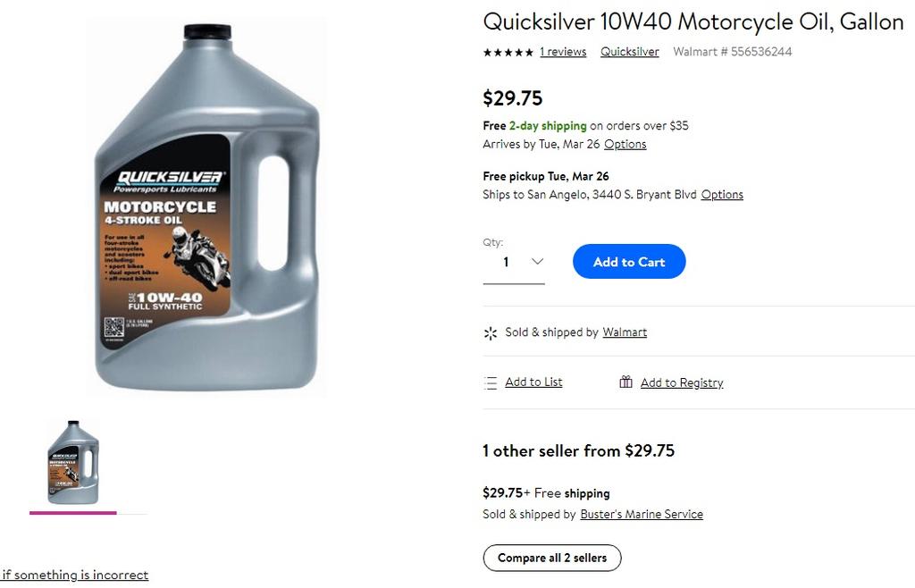The width and height of the screenshot is (915, 588).
Task: Open the 1 reviews link
Action: click(563, 51)
